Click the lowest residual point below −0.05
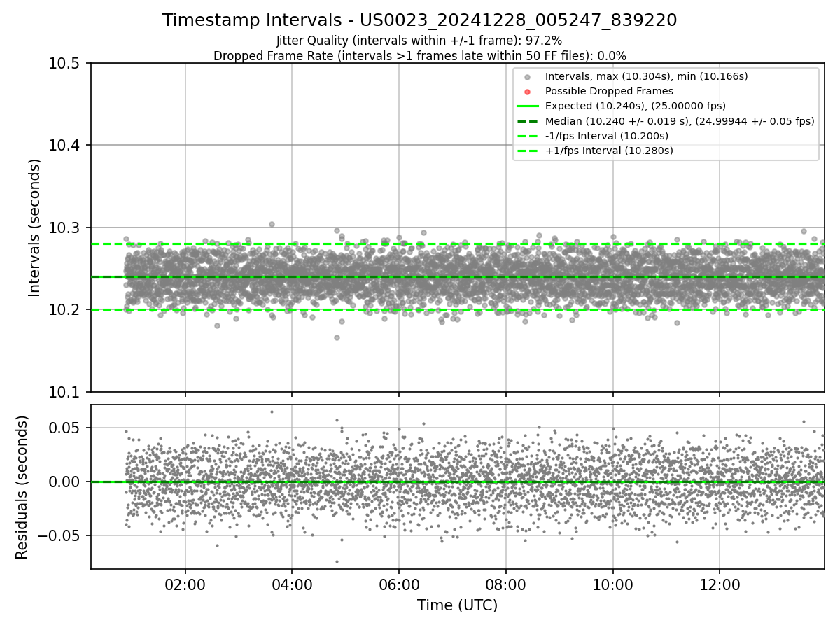The height and width of the screenshot is (630, 840). click(337, 561)
